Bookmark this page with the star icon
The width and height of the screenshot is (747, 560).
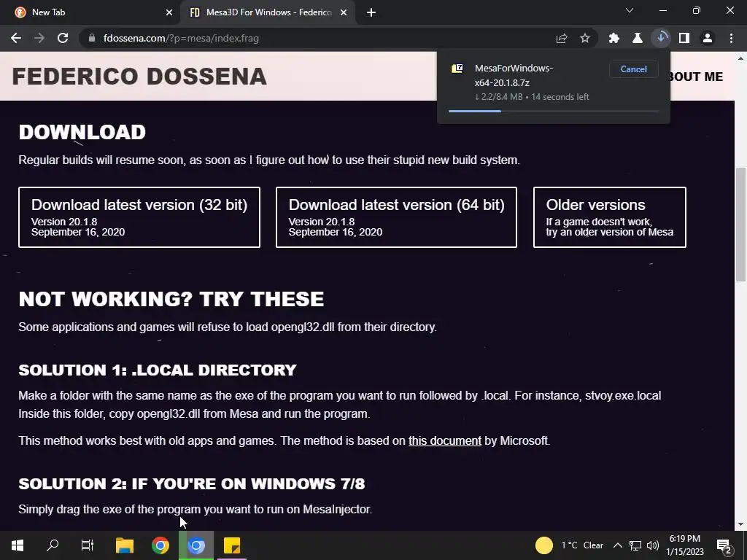click(585, 38)
